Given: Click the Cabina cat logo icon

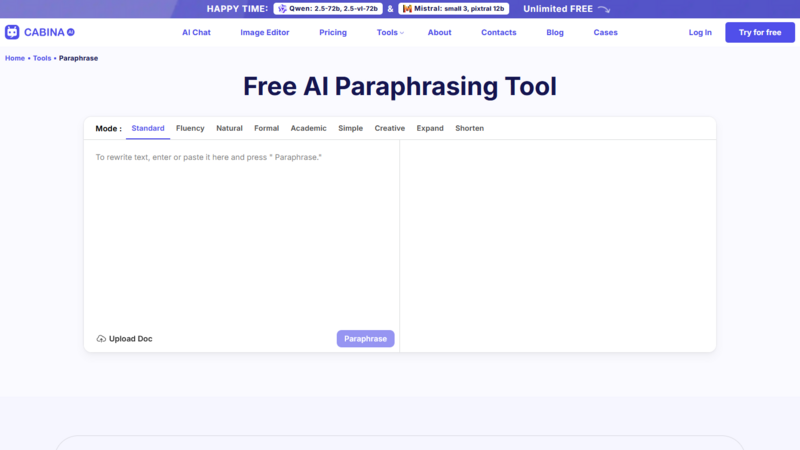Looking at the screenshot, I should point(12,32).
